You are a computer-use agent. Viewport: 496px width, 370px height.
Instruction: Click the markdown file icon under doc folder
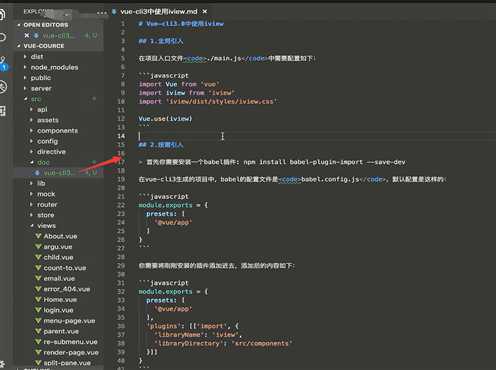click(37, 173)
